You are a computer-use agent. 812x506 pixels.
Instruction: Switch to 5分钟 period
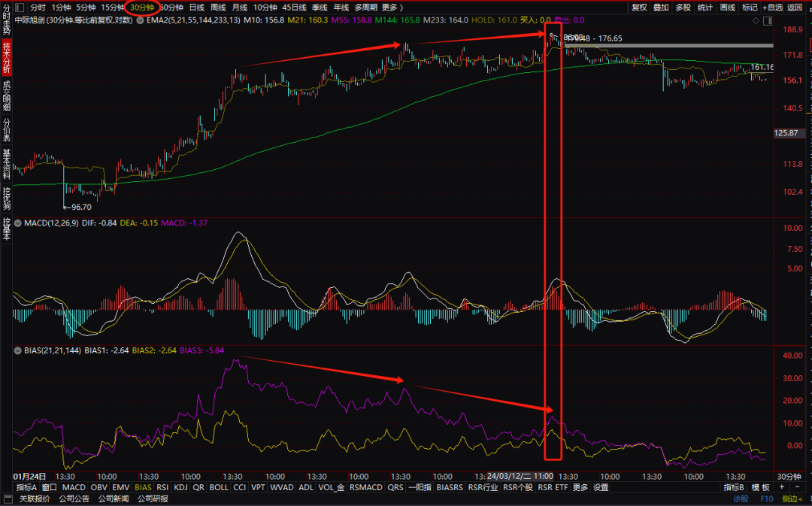(x=86, y=8)
